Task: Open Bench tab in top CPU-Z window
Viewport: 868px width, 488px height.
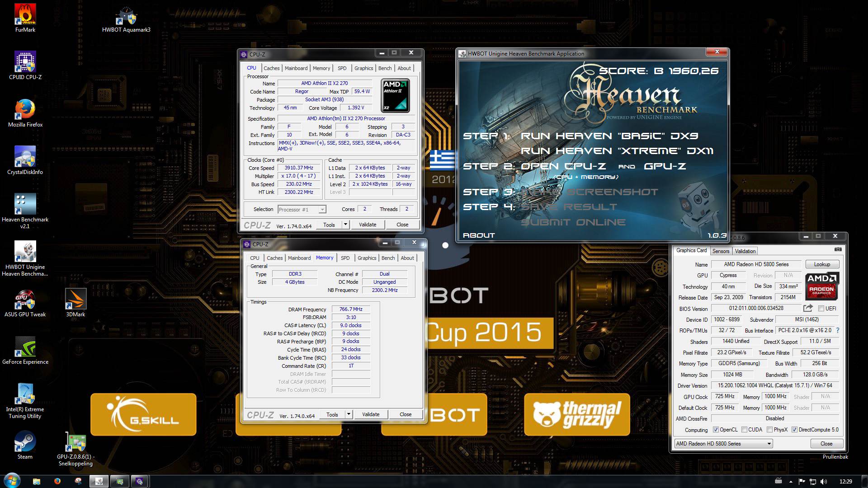Action: (x=385, y=68)
